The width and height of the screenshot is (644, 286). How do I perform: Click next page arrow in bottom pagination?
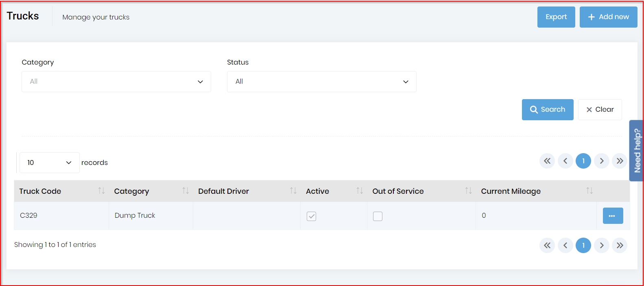(601, 245)
